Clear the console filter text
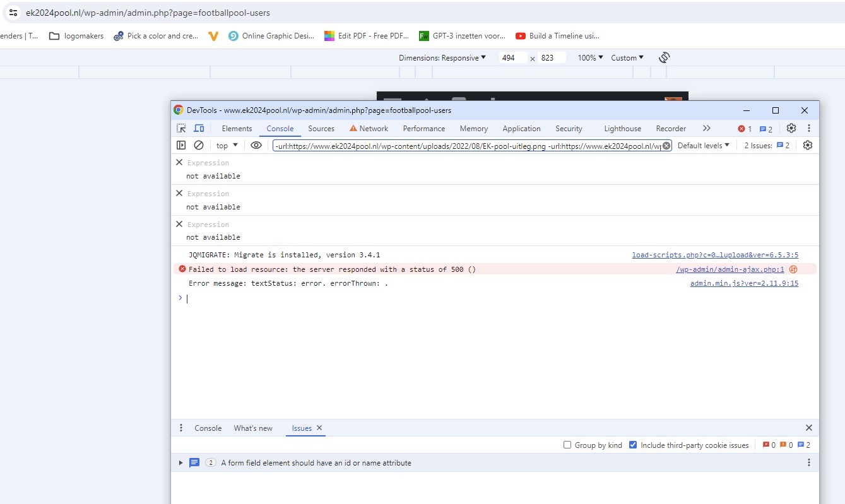Screen dimensions: 845x504 (x=666, y=146)
